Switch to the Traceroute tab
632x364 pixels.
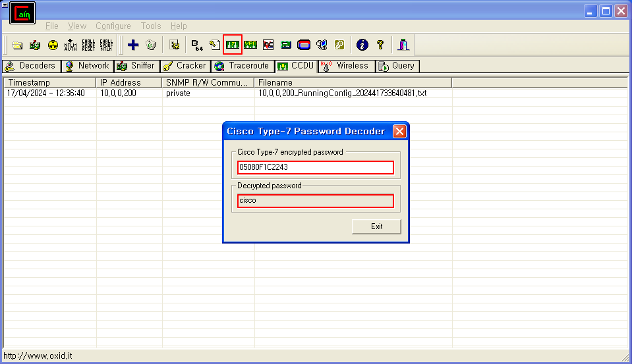243,66
